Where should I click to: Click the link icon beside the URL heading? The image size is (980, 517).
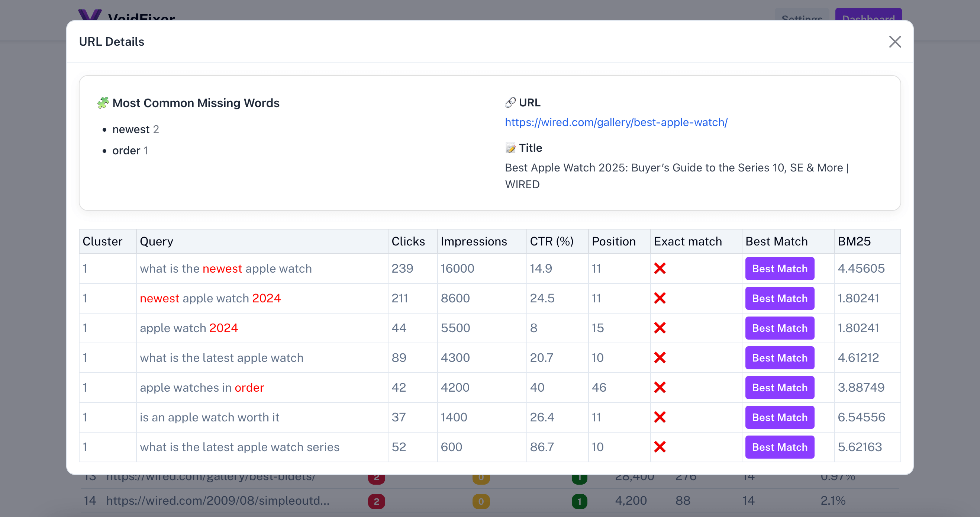pos(509,102)
